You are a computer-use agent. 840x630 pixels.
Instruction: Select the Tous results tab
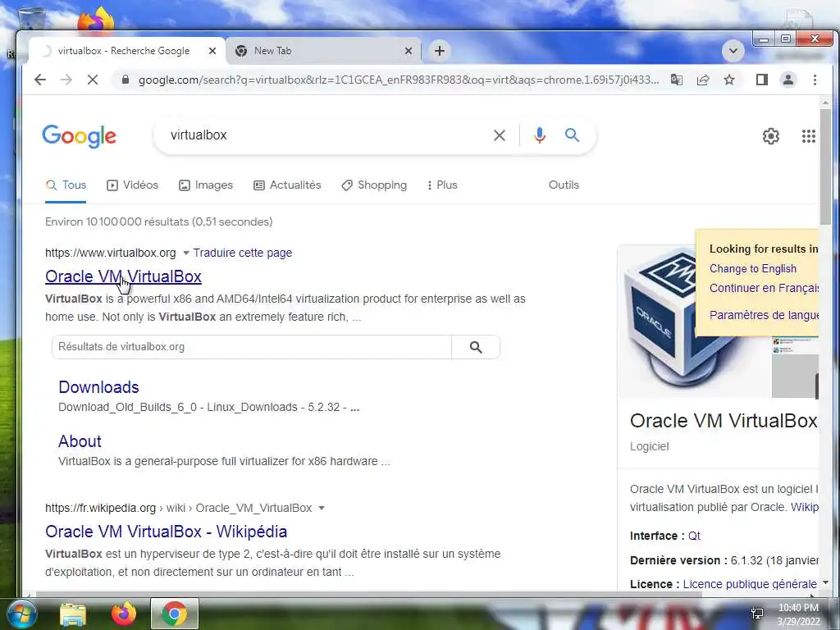pyautogui.click(x=66, y=185)
